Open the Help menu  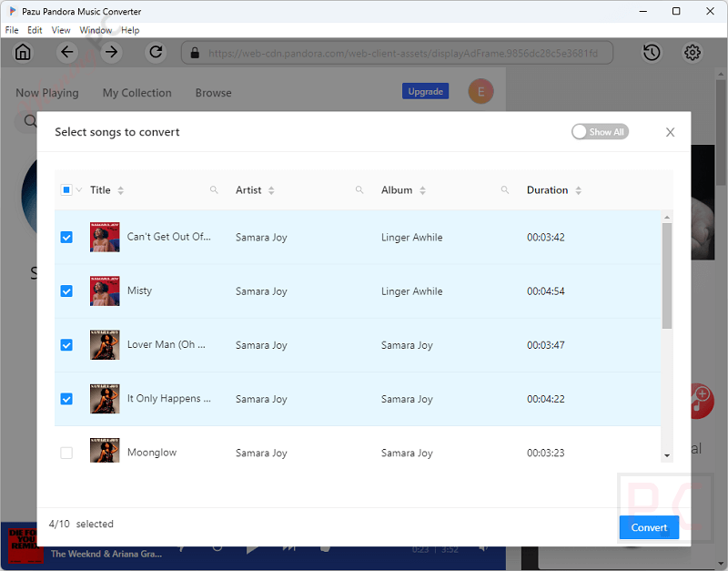point(130,30)
